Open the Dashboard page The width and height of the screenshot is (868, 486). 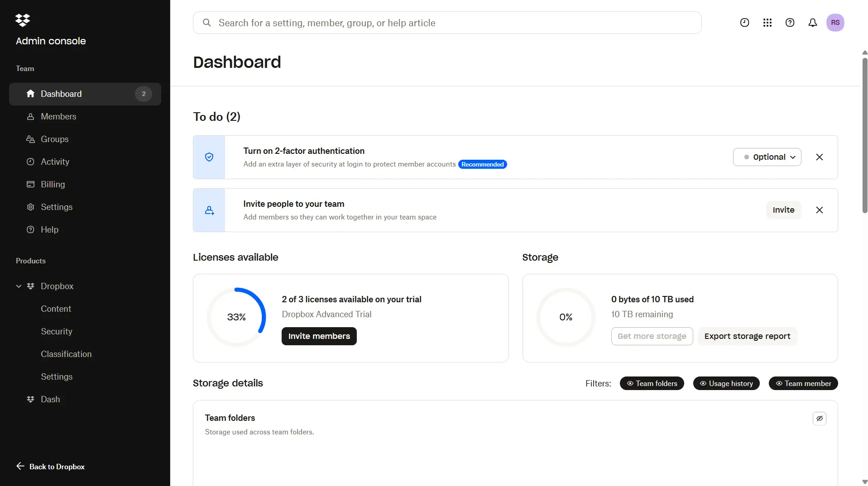[x=85, y=94]
